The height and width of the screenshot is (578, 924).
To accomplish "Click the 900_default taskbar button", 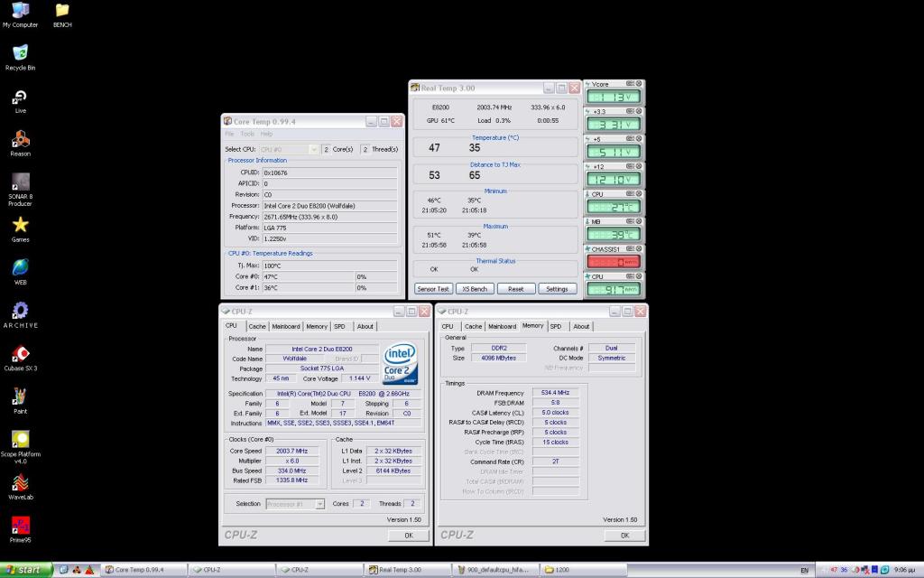I will coord(496,570).
